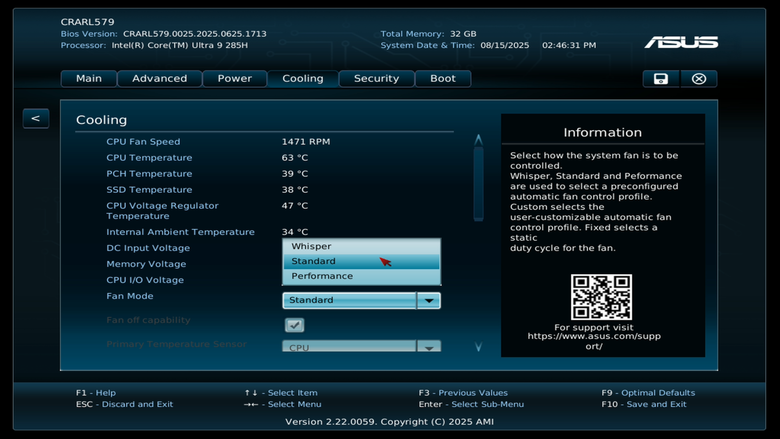Image resolution: width=780 pixels, height=439 pixels.
Task: Click ESC - Discard and Exit
Action: (124, 404)
